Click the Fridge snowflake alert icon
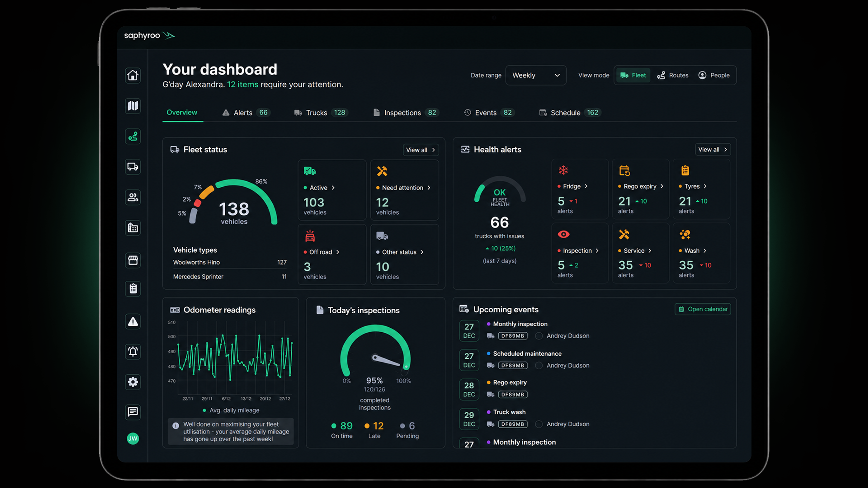The height and width of the screenshot is (488, 868). (563, 170)
